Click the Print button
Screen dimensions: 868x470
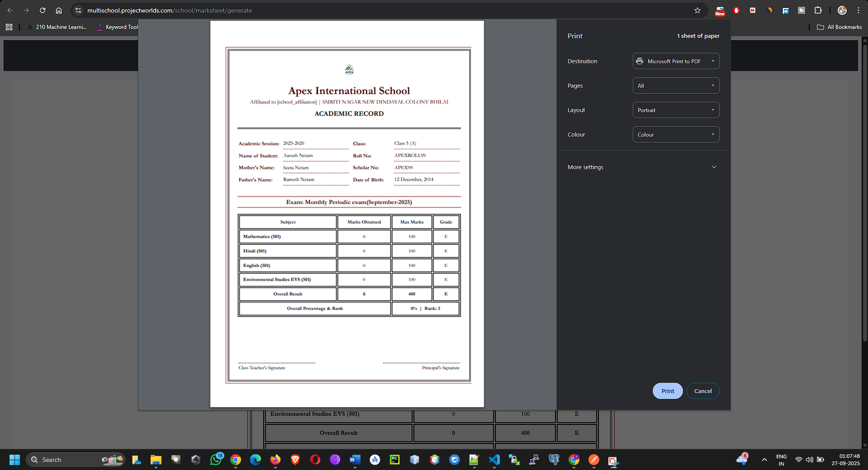[667, 391]
